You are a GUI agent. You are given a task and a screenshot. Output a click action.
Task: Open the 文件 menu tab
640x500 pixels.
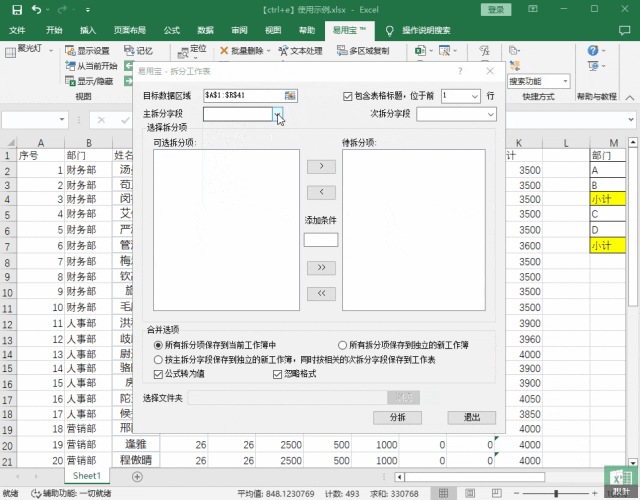point(17,30)
